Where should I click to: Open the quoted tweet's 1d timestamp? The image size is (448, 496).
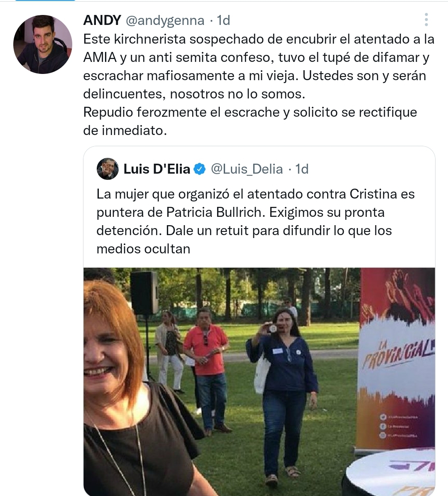point(302,169)
